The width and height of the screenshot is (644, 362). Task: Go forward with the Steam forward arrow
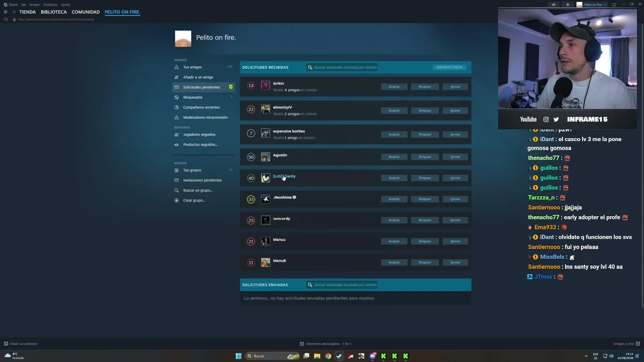[14, 12]
